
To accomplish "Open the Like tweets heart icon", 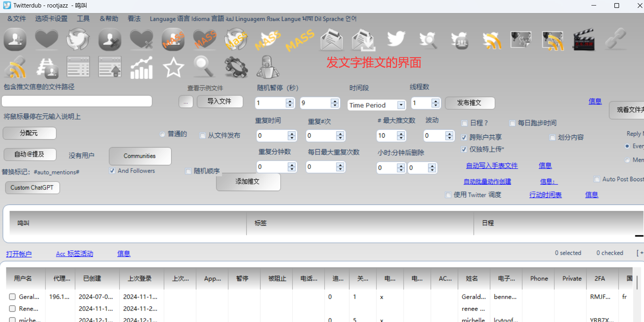I will pyautogui.click(x=47, y=39).
